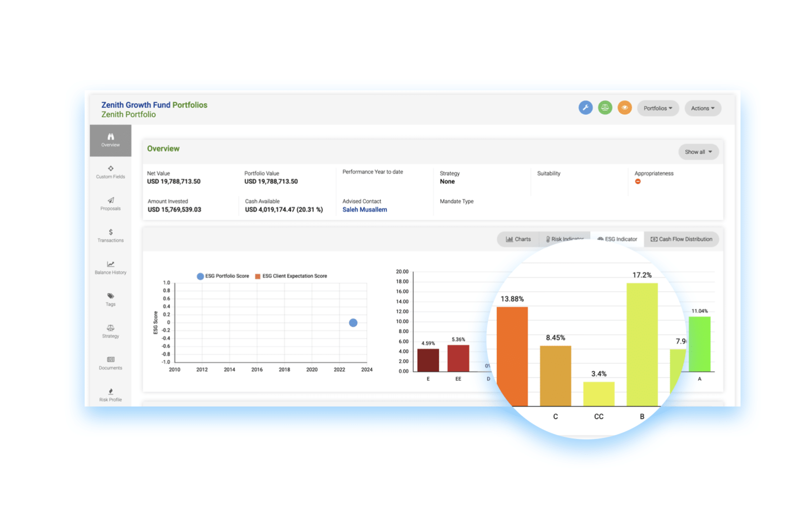Click the green scales icon button

coord(605,108)
